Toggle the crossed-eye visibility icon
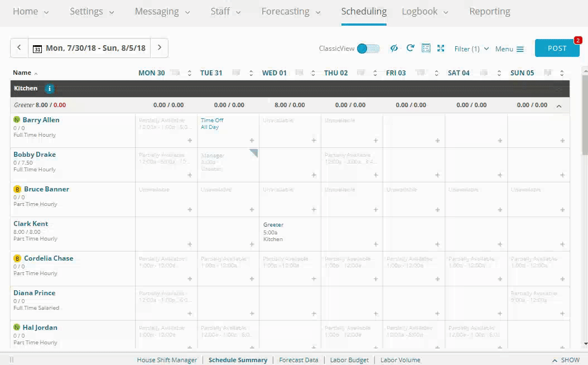Image resolution: width=588 pixels, height=365 pixels. 394,49
